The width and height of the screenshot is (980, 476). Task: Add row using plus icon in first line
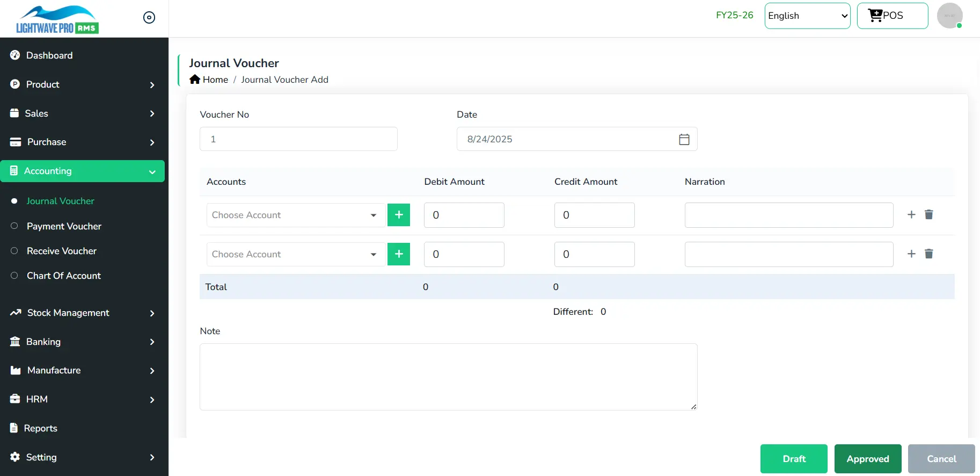[x=911, y=214]
